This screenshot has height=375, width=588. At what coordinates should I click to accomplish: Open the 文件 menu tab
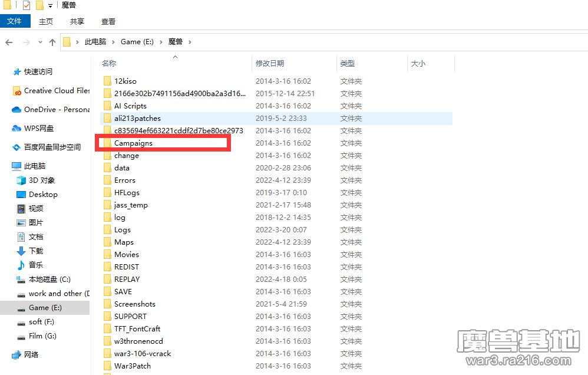point(14,21)
